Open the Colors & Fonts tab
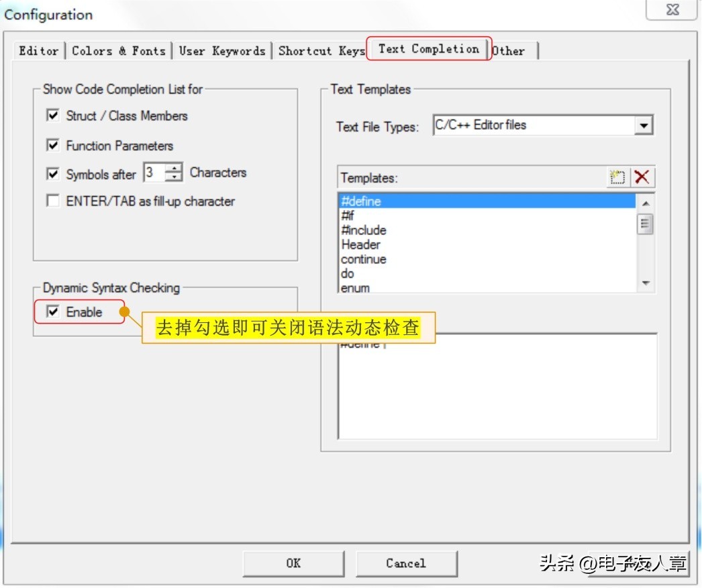The height and width of the screenshot is (588, 702). tap(119, 50)
